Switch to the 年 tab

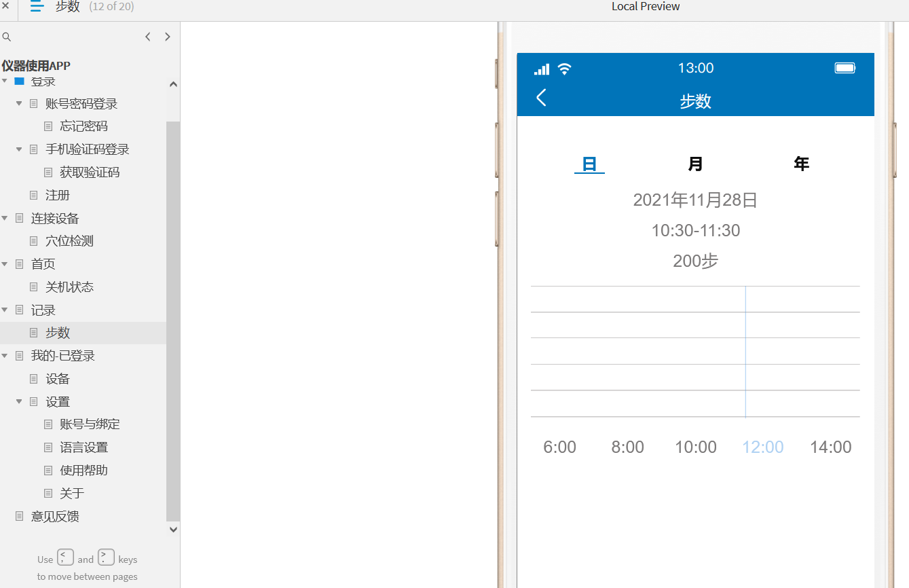(802, 164)
